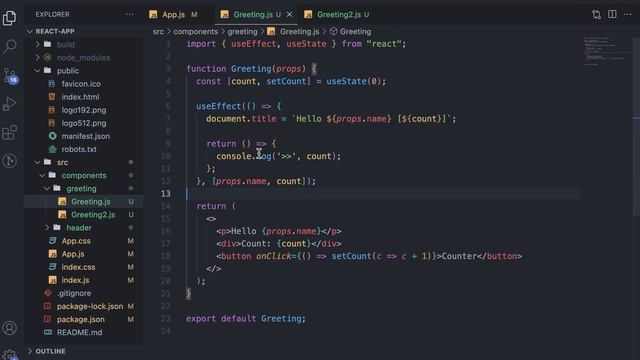Open Source Control view with badge
Viewport: 640px width, 360px height.
point(9,76)
